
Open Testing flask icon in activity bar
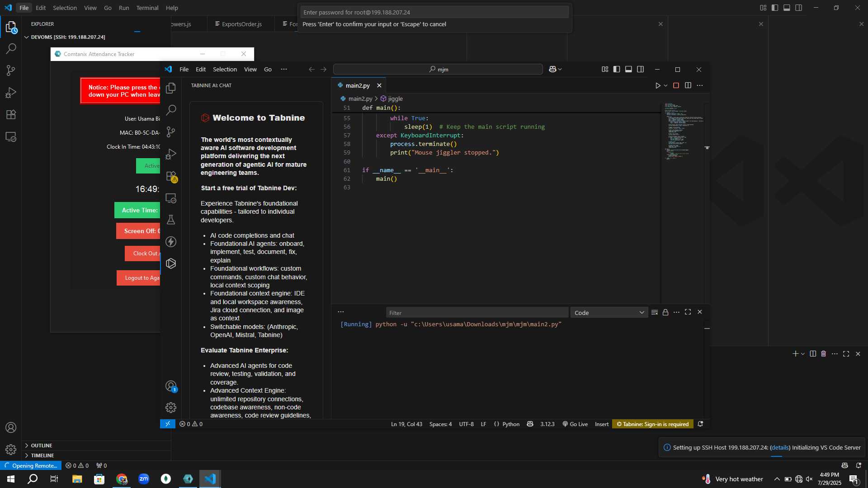(171, 220)
